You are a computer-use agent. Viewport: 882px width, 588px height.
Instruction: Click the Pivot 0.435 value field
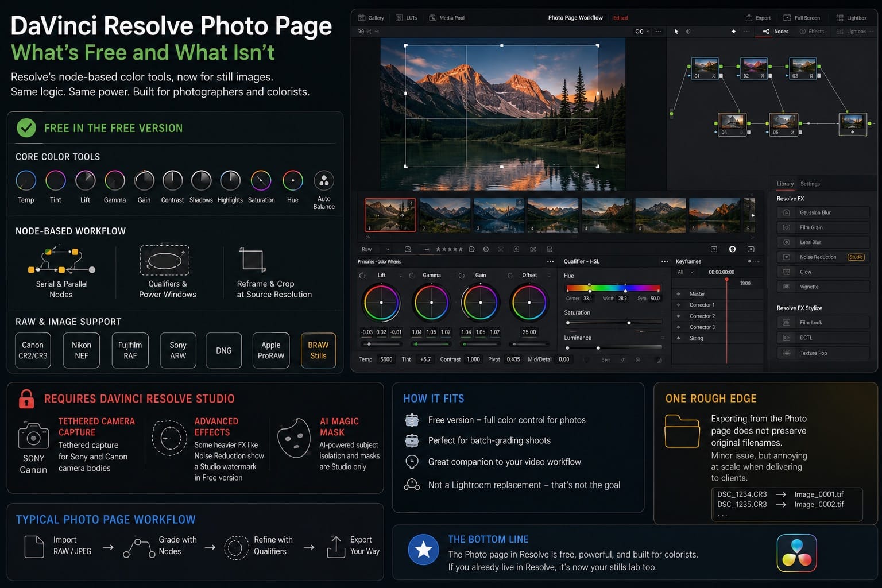(x=513, y=359)
